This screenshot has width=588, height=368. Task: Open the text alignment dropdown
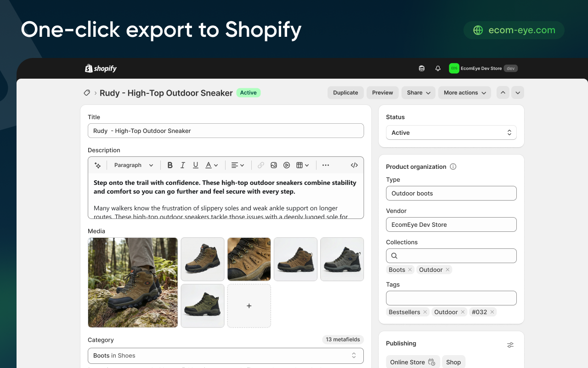point(237,165)
